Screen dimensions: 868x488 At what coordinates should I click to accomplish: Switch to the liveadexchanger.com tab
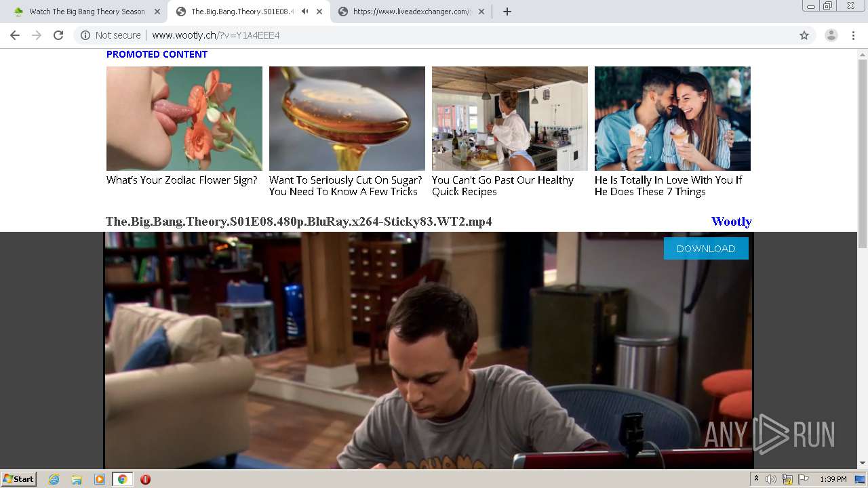(412, 12)
